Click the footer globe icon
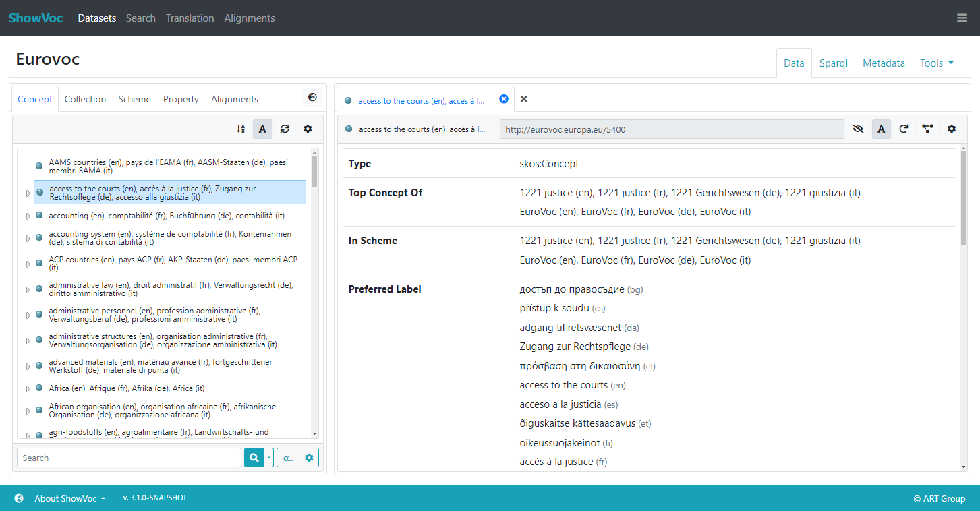This screenshot has height=511, width=980. (x=19, y=498)
